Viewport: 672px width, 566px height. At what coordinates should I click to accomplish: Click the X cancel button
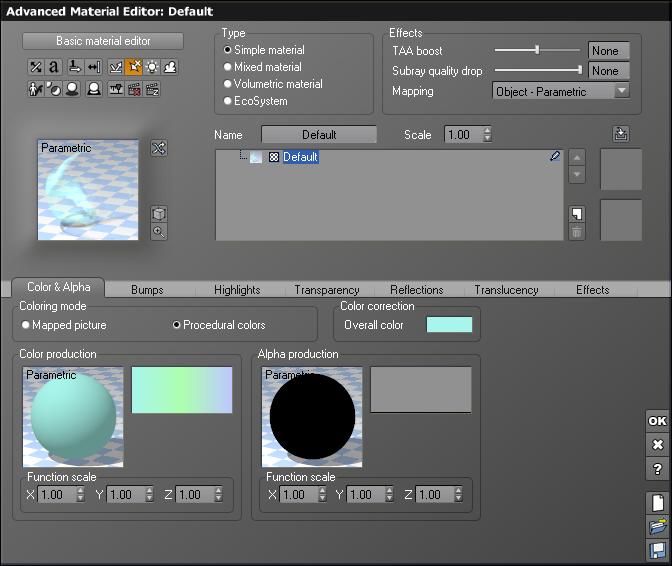(x=657, y=445)
